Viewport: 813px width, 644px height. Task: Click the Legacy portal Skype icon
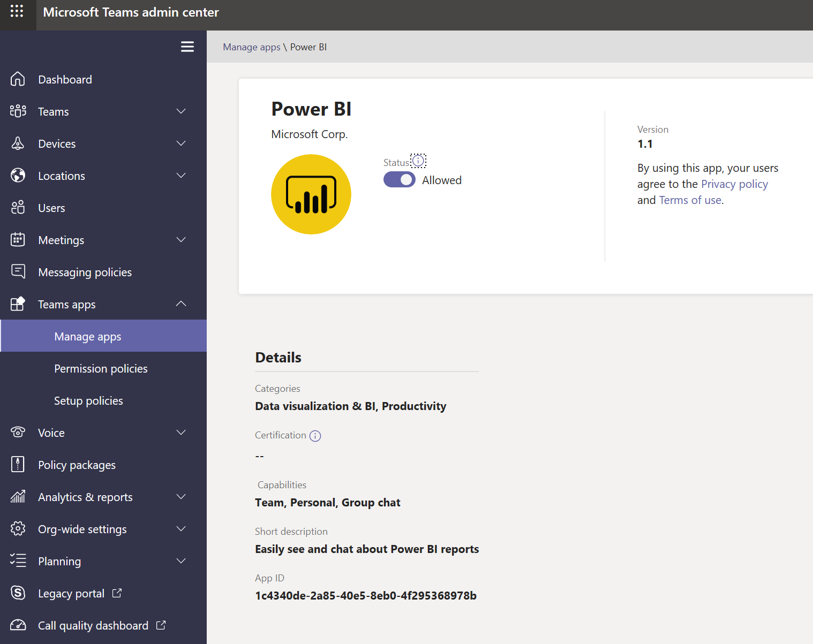coord(18,593)
